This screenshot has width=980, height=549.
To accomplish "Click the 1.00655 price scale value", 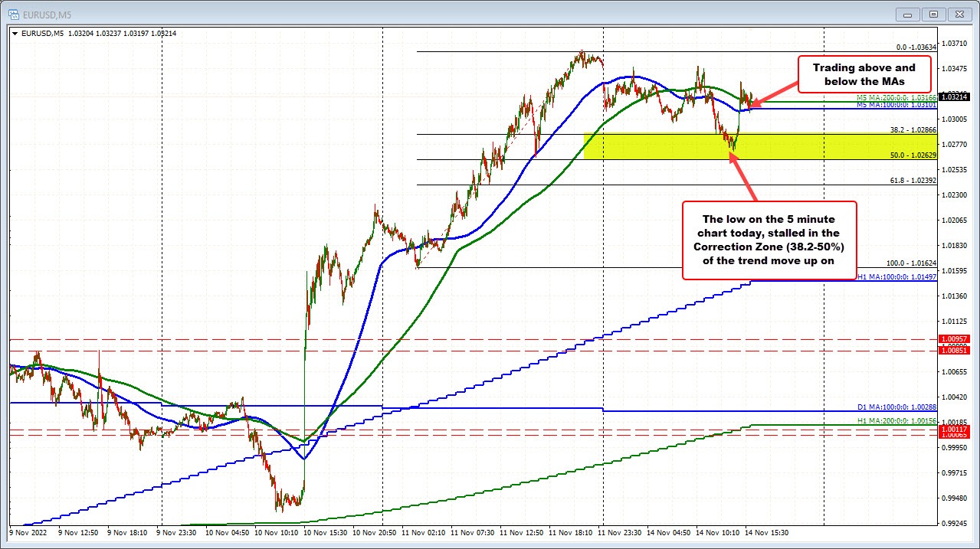I will 955,372.
